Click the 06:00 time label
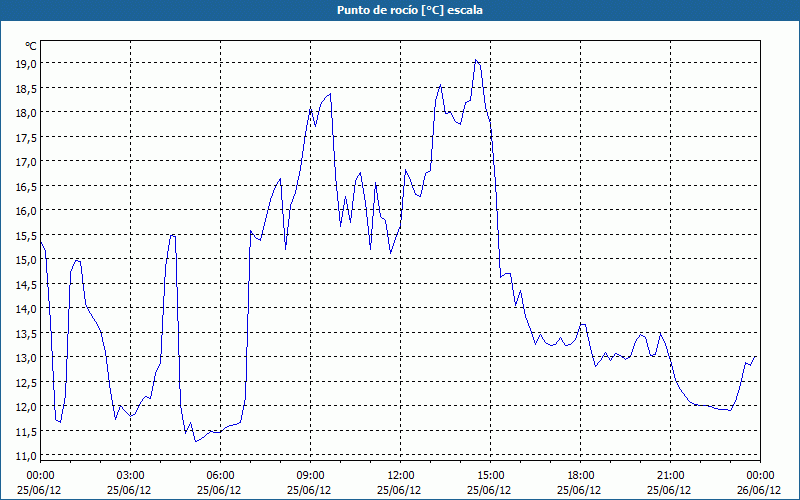Image resolution: width=800 pixels, height=500 pixels. point(220,476)
